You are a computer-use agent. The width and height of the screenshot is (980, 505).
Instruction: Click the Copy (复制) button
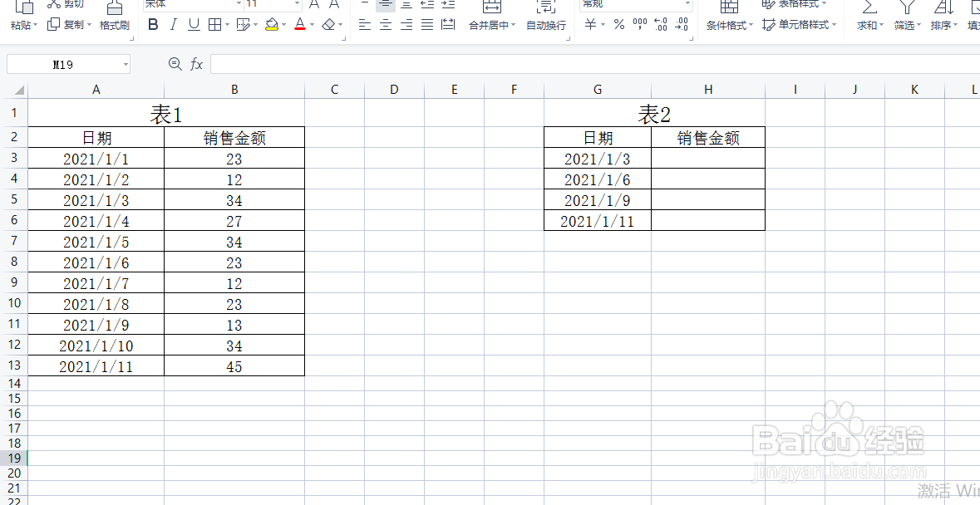click(x=69, y=24)
